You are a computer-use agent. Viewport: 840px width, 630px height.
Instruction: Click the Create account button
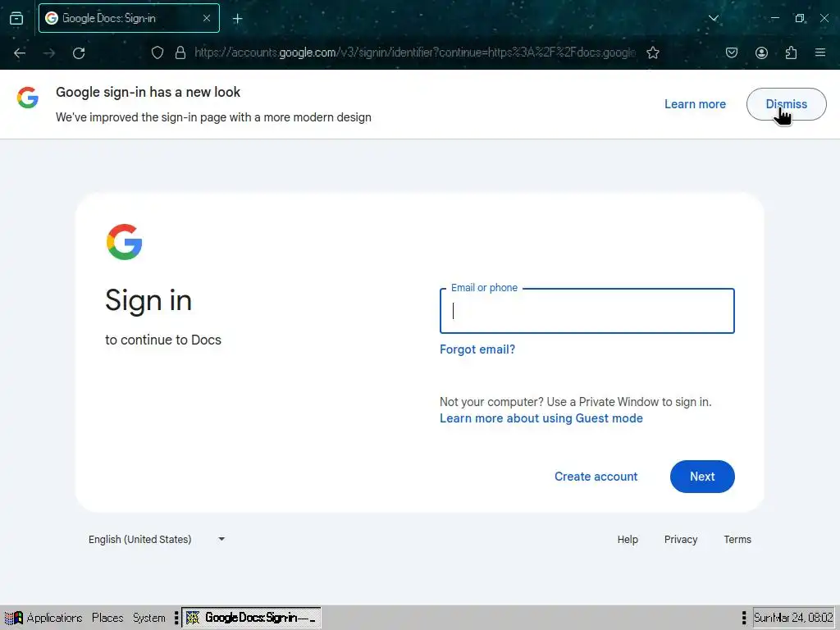tap(596, 477)
